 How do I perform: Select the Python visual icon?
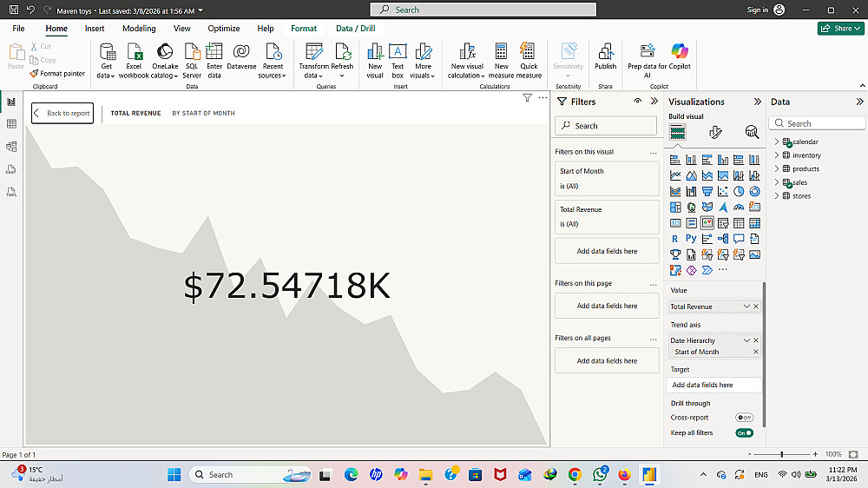pos(691,239)
